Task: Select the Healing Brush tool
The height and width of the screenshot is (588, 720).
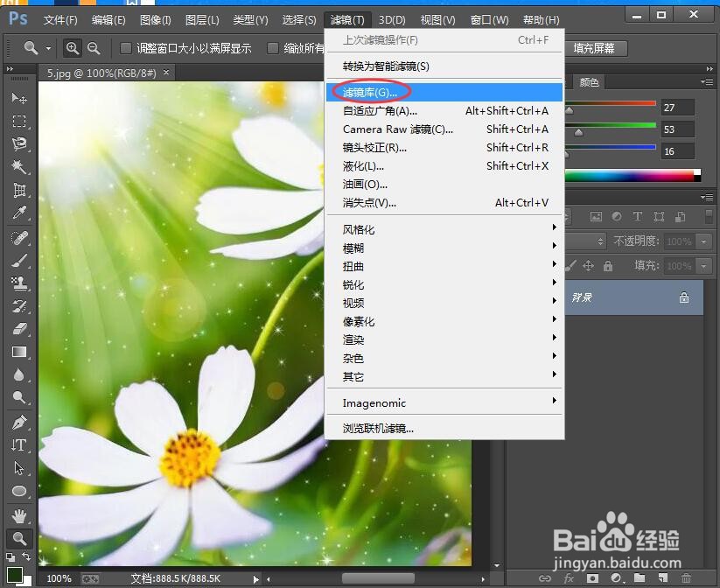Action: click(x=19, y=237)
